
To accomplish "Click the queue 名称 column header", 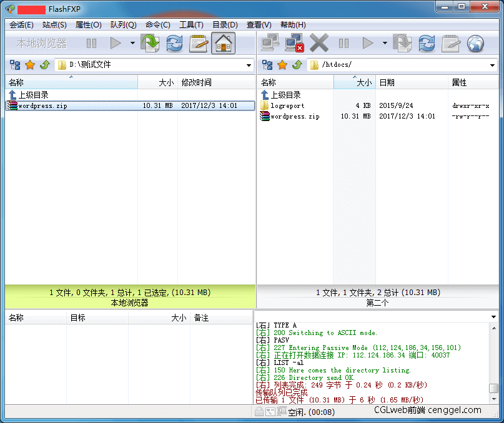I will (36, 318).
